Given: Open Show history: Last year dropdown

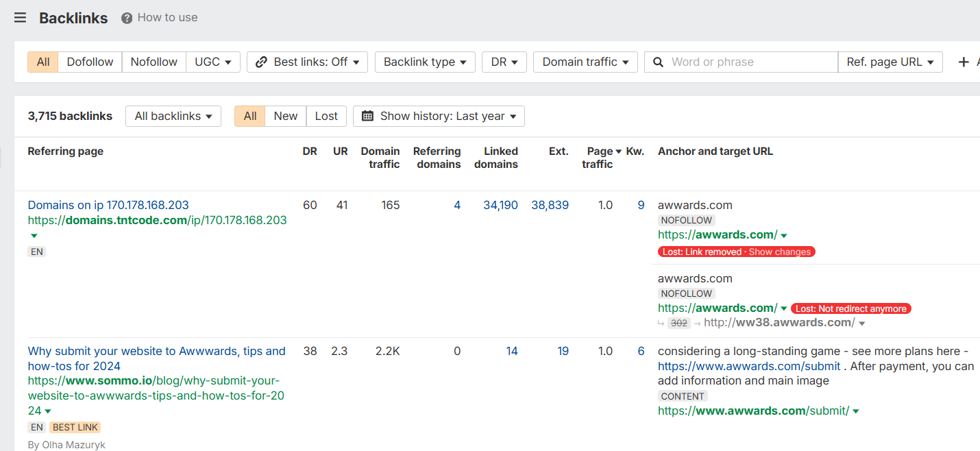Looking at the screenshot, I should [x=439, y=116].
